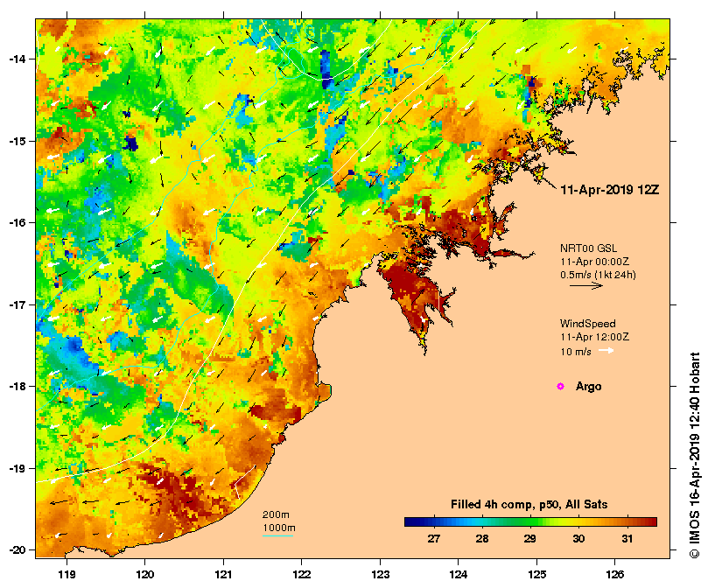Click the NRT00 GSL label
Screen dimensions: 708x588
588,248
